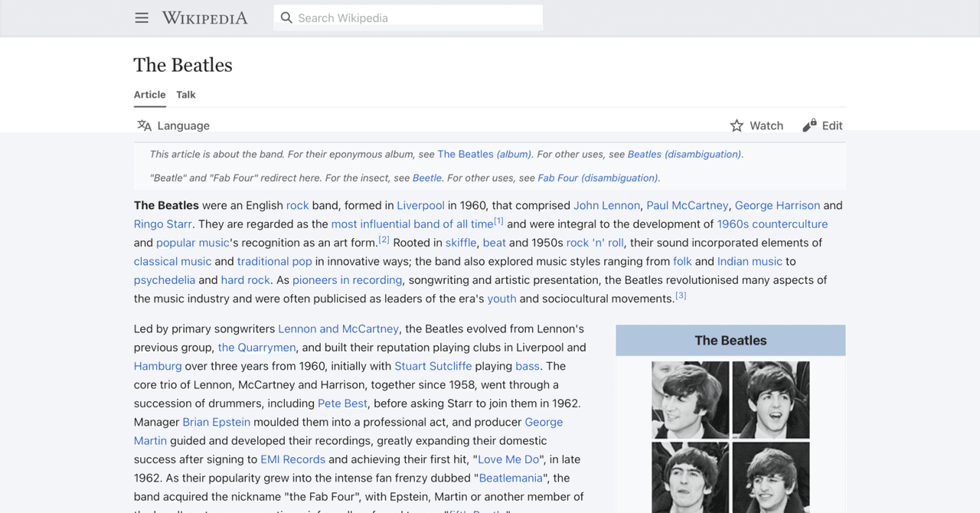Open the hamburger main menu
The height and width of the screenshot is (513, 980).
pyautogui.click(x=142, y=18)
